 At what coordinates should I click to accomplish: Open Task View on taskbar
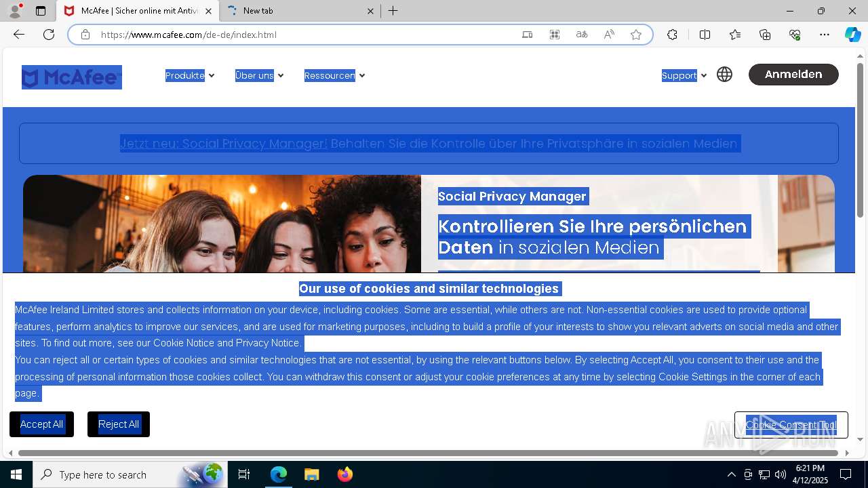click(244, 474)
